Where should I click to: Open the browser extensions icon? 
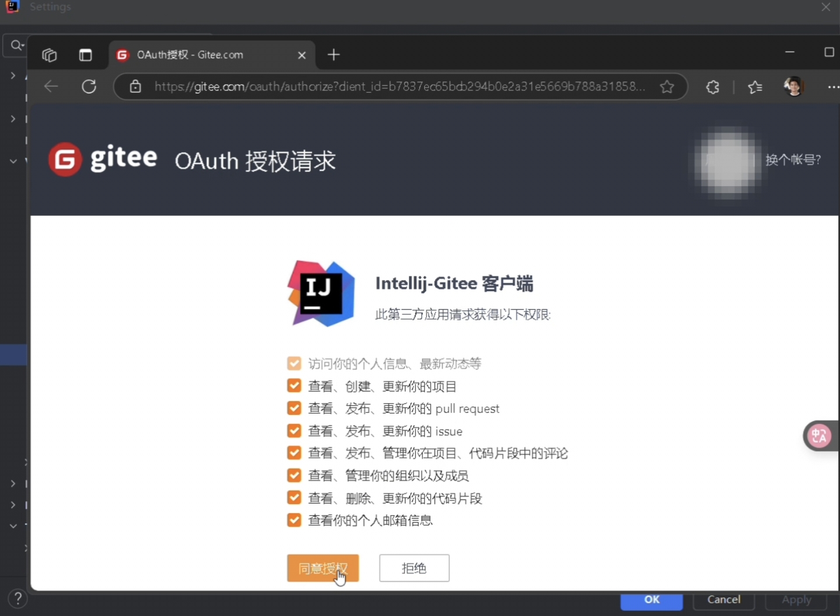(712, 87)
